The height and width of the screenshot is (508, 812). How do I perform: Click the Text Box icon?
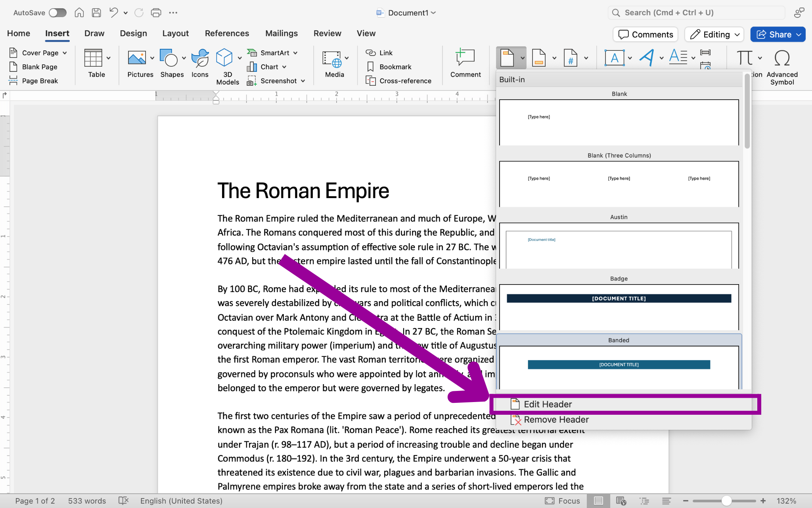pyautogui.click(x=614, y=58)
